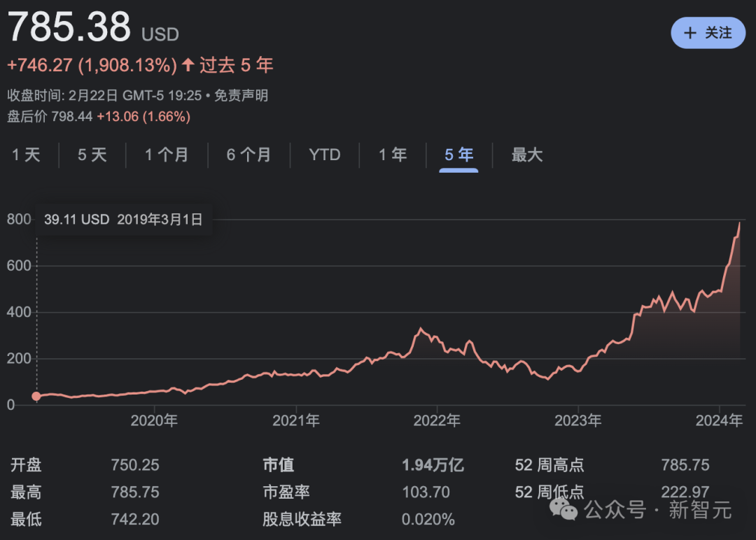Screen dimensions: 756x540
Task: Click the after-hours price 798.44
Action: (72, 117)
